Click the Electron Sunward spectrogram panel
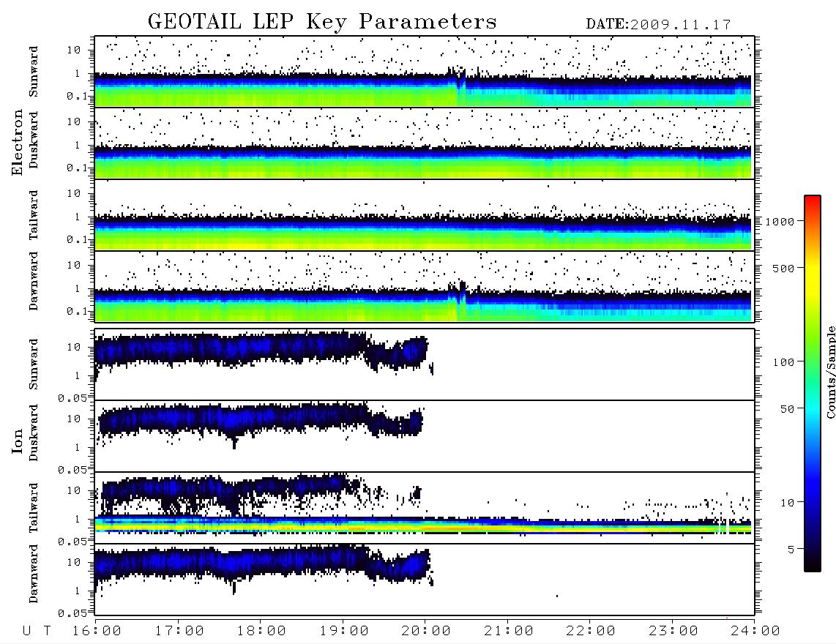The width and height of the screenshot is (836, 644). point(425,72)
